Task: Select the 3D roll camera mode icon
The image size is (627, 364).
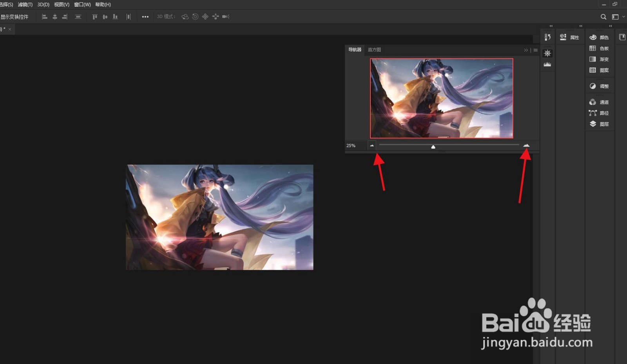Action: pyautogui.click(x=195, y=17)
